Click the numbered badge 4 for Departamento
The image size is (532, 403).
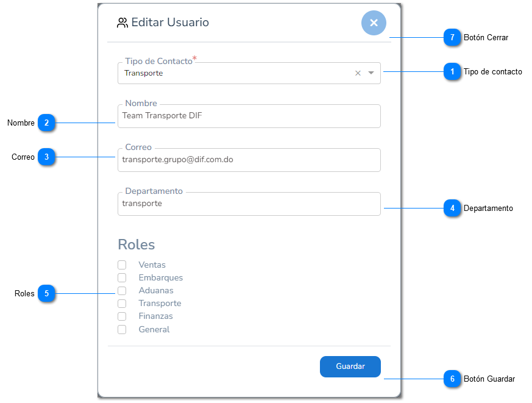[x=452, y=208]
